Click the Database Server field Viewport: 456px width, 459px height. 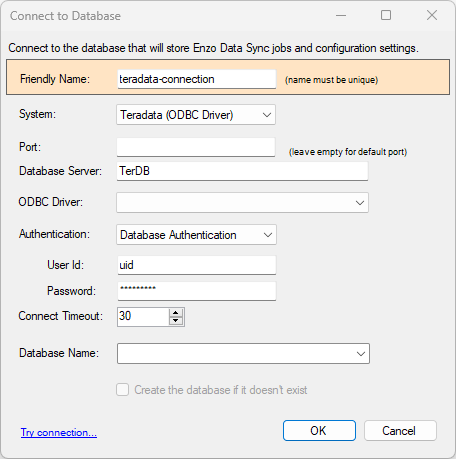pyautogui.click(x=242, y=171)
